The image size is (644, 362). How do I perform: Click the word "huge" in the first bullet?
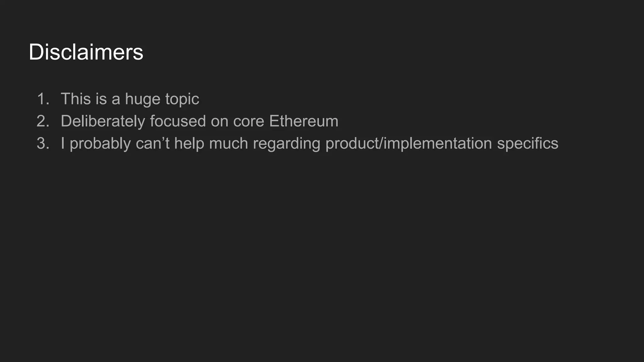point(143,100)
